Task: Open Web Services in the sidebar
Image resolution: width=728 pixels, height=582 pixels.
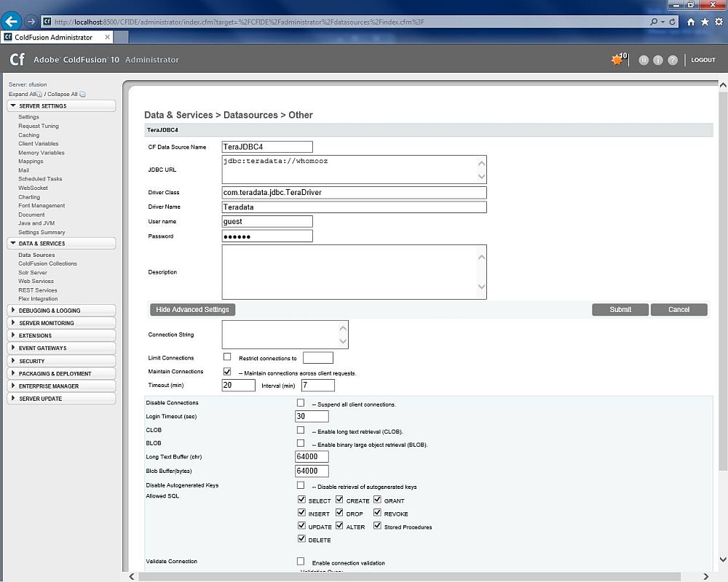Action: point(36,282)
